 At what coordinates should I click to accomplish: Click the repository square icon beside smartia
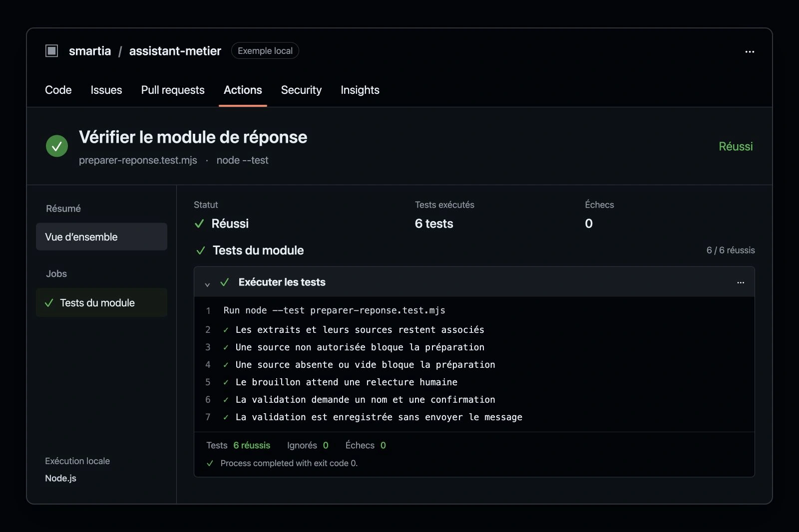tap(51, 51)
